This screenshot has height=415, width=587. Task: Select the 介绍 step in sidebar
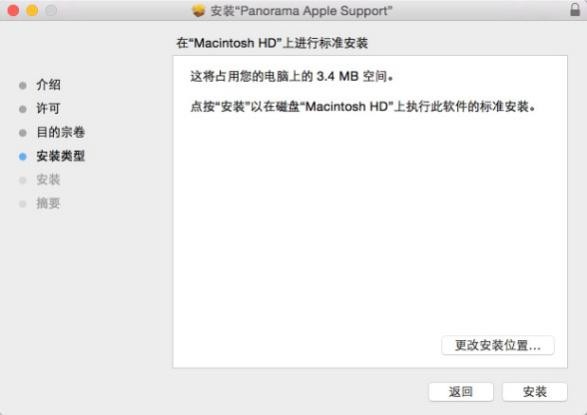coord(48,85)
